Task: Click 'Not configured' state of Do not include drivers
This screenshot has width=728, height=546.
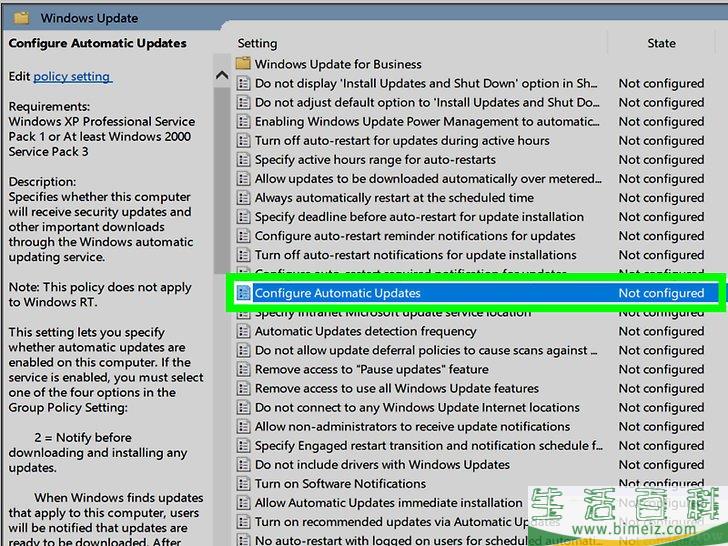Action: [661, 464]
